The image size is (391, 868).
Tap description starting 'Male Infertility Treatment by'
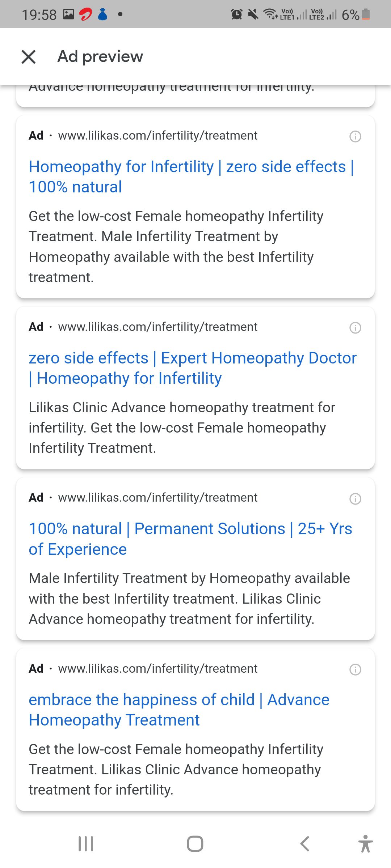(x=189, y=599)
